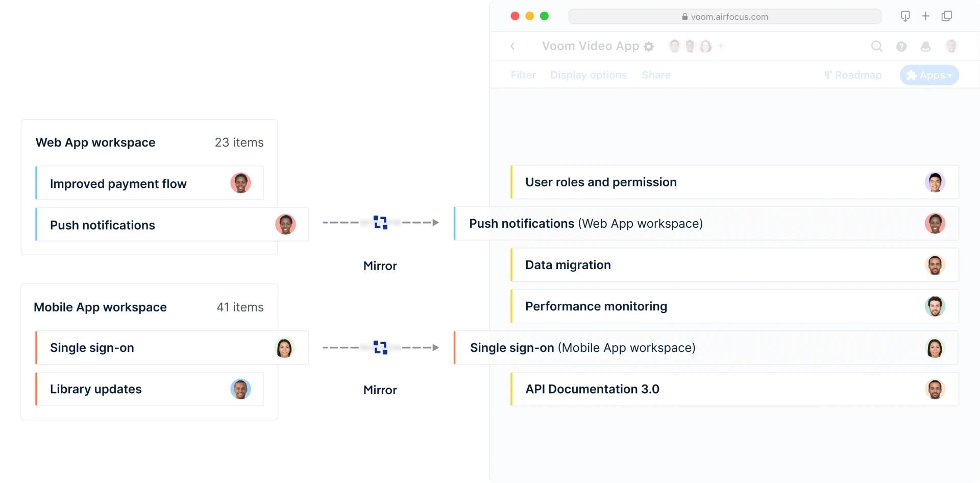
Task: Open the Display options menu
Action: click(x=589, y=75)
